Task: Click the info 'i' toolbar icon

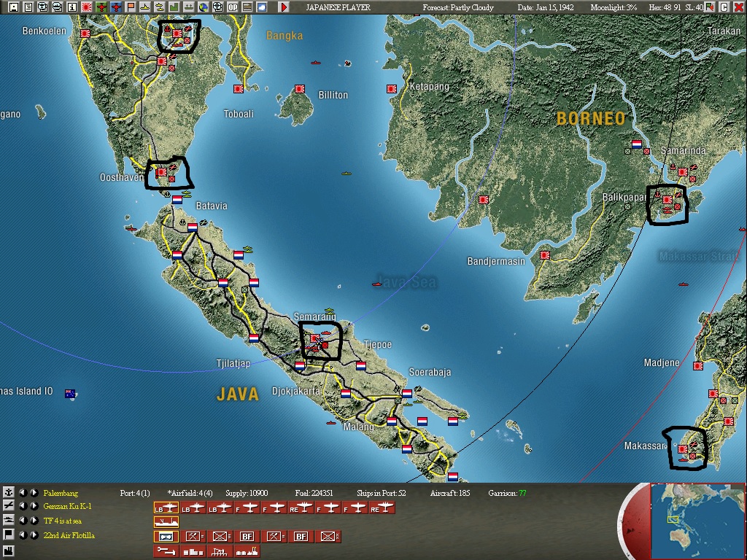Action: pos(72,7)
